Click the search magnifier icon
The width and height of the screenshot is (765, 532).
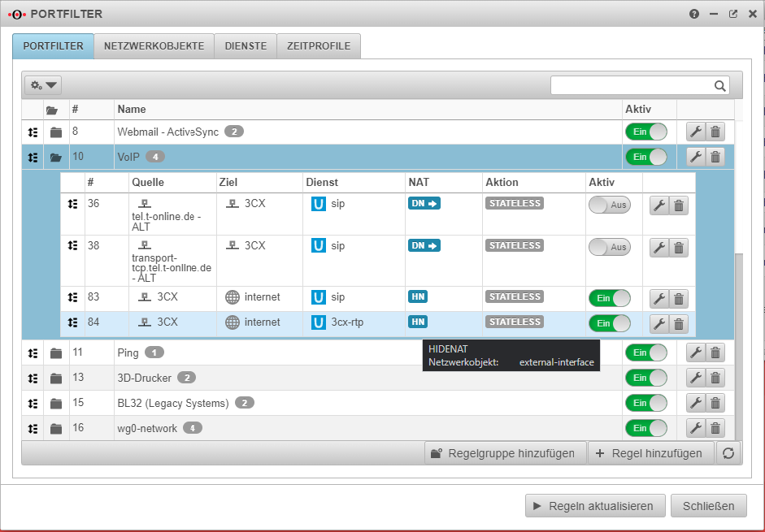pyautogui.click(x=719, y=86)
